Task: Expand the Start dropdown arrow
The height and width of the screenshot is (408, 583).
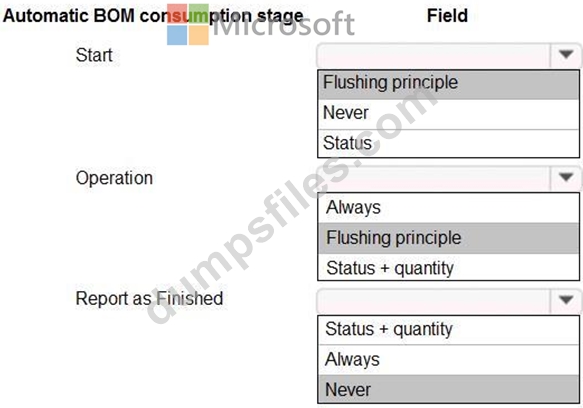Action: coord(566,55)
